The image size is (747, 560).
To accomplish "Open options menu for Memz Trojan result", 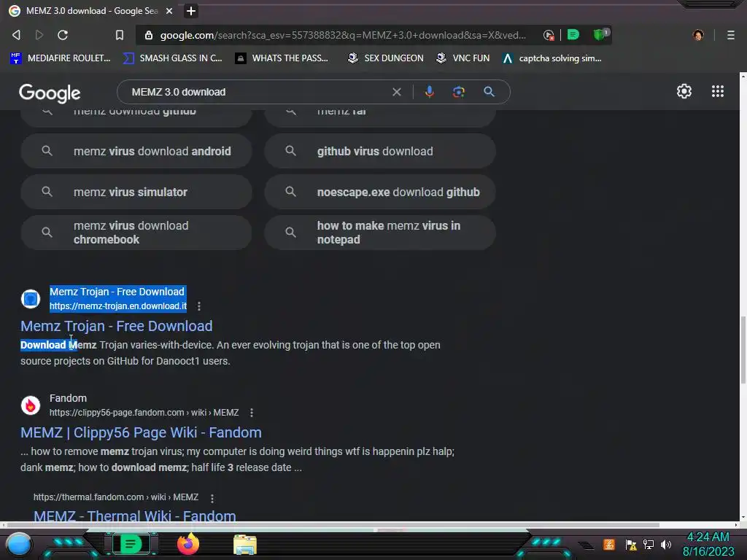I will 199,306.
